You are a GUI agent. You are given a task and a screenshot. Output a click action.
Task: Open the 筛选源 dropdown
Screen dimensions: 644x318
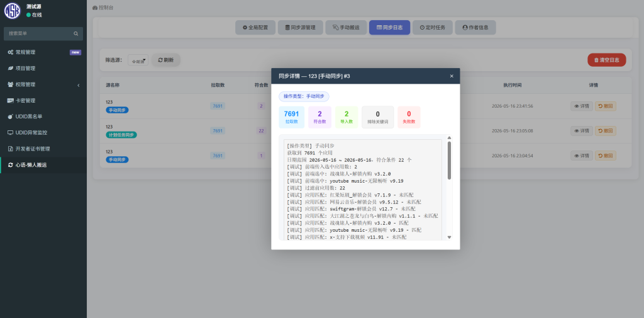(138, 60)
